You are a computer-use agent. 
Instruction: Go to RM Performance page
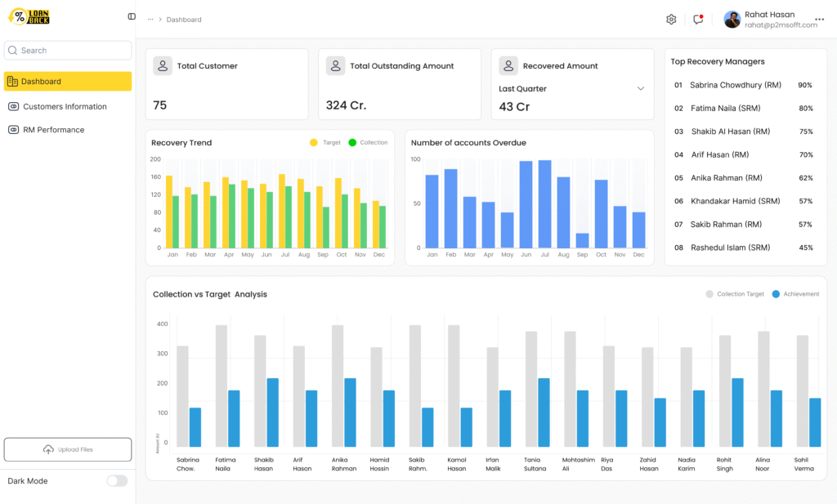tap(53, 130)
